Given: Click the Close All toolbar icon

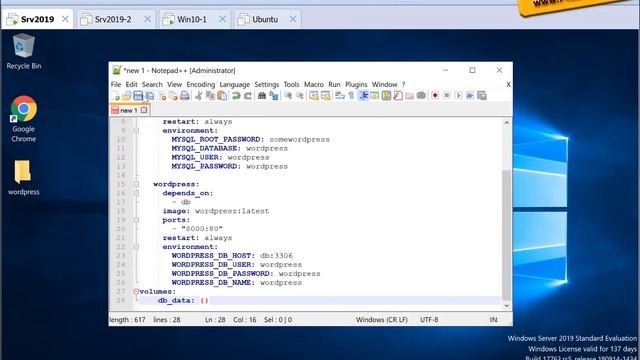Looking at the screenshot, I should coord(173,96).
